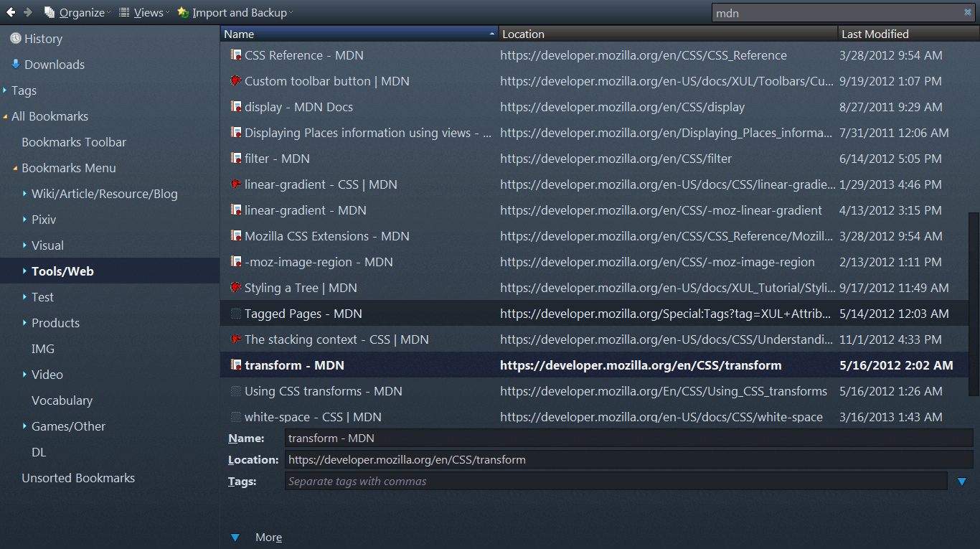Open the tags selector dropdown arrow
This screenshot has height=549, width=980.
point(962,482)
